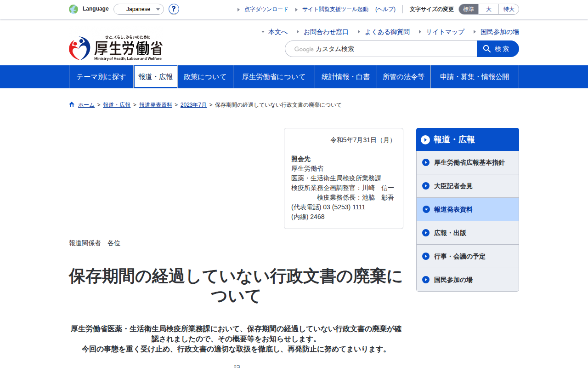
Task: Open 2023年7月 breadcrumb link
Action: 193,105
